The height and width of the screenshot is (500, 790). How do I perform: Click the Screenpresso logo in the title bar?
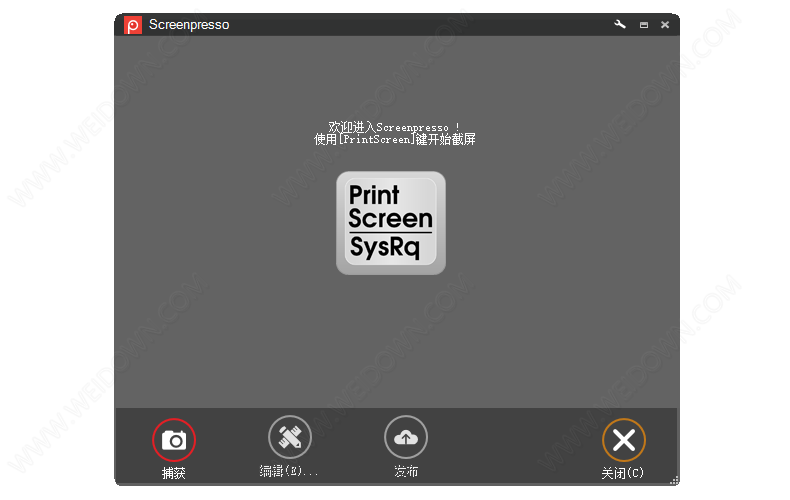pyautogui.click(x=133, y=25)
